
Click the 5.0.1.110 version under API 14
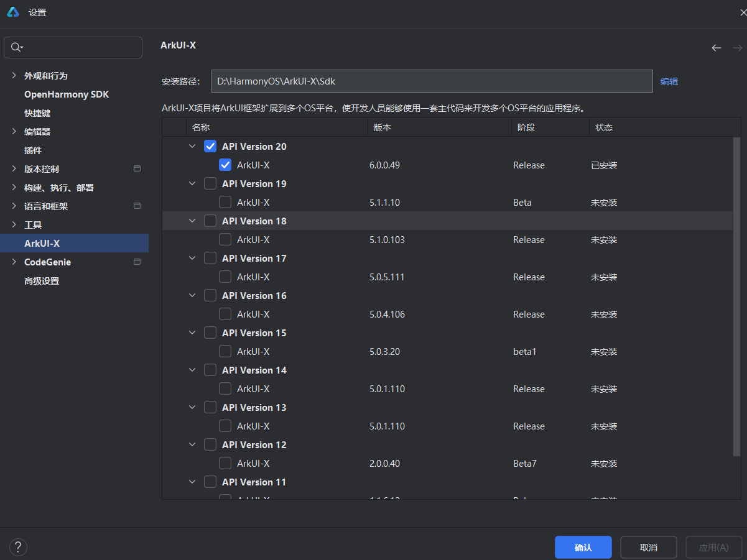pos(387,389)
